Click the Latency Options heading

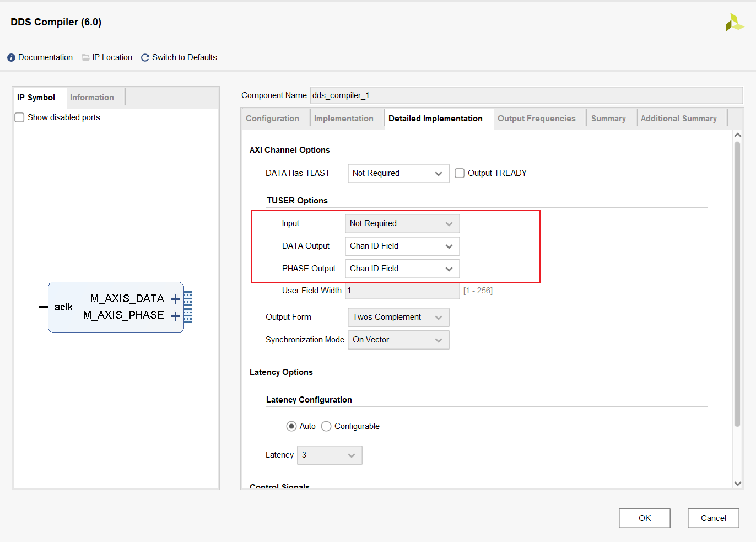281,372
